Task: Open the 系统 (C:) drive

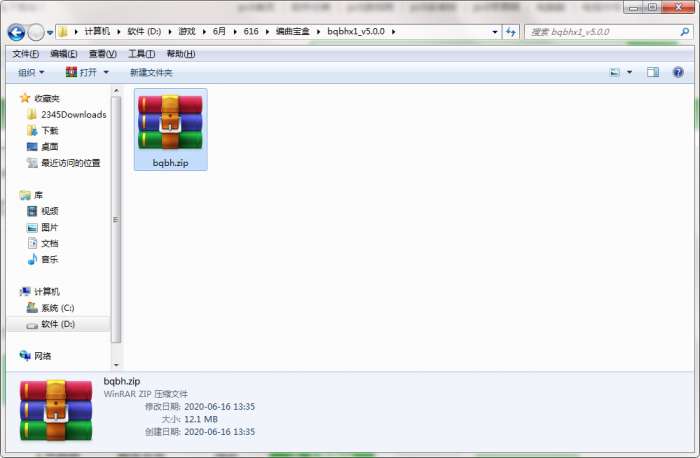Action: coord(50,308)
